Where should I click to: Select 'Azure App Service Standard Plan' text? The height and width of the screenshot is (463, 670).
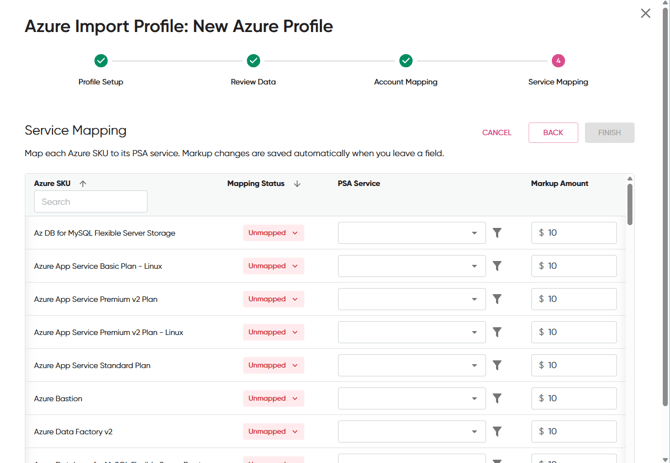pos(92,366)
